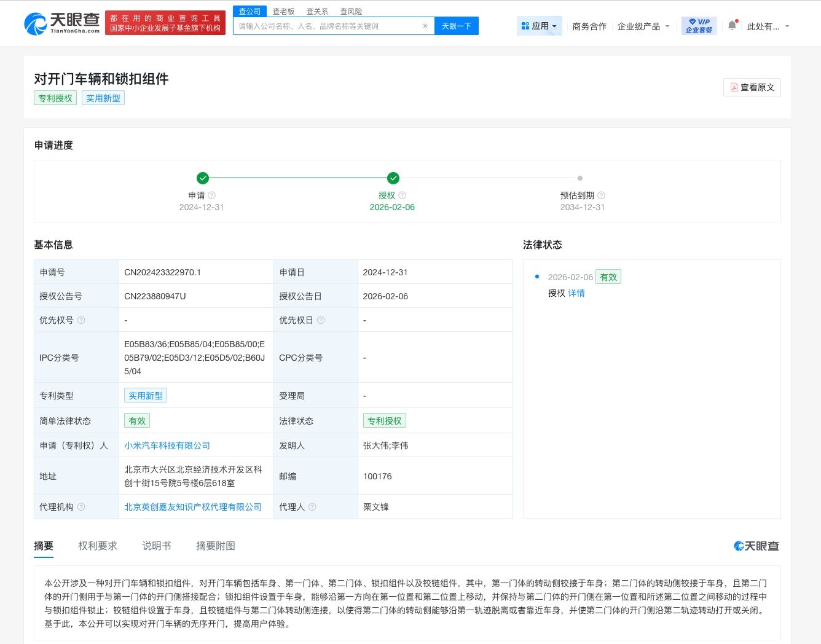Expand the 应用 dropdown menu
Screen dimensions: 821x644
539,26
